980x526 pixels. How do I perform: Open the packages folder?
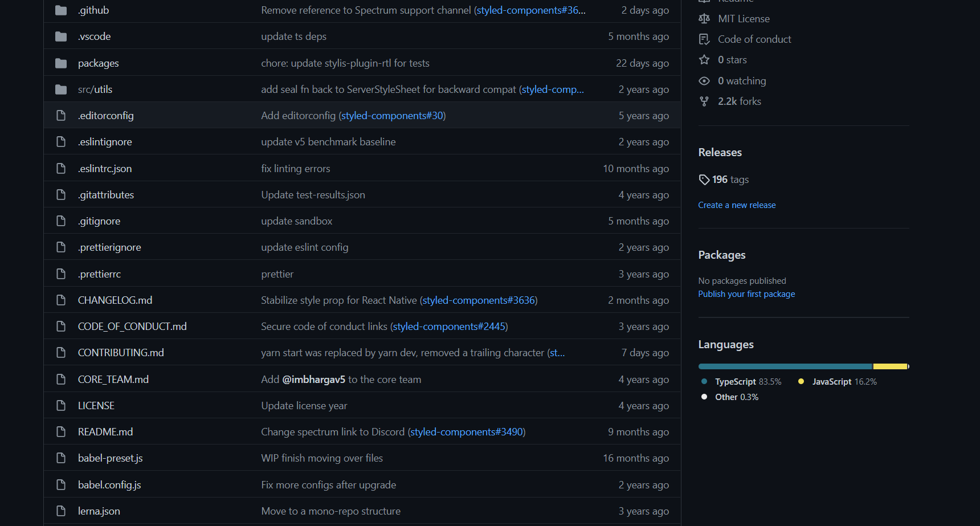(99, 63)
